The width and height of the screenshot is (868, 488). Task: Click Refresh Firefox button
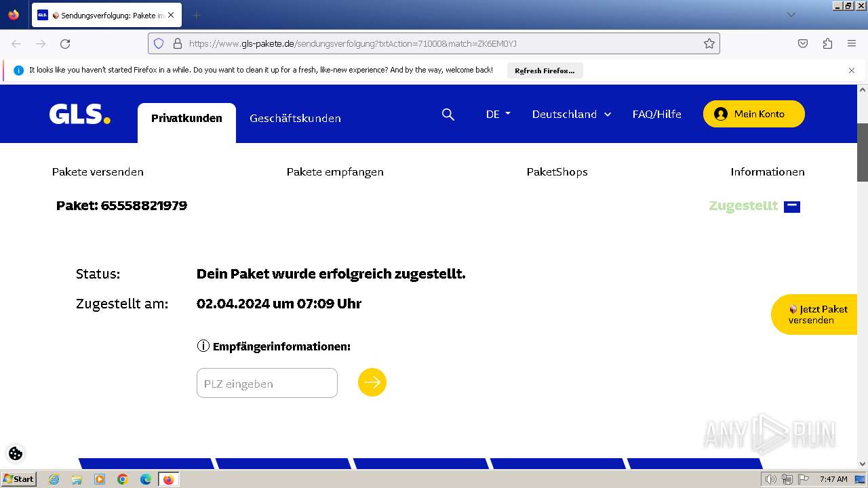click(545, 70)
